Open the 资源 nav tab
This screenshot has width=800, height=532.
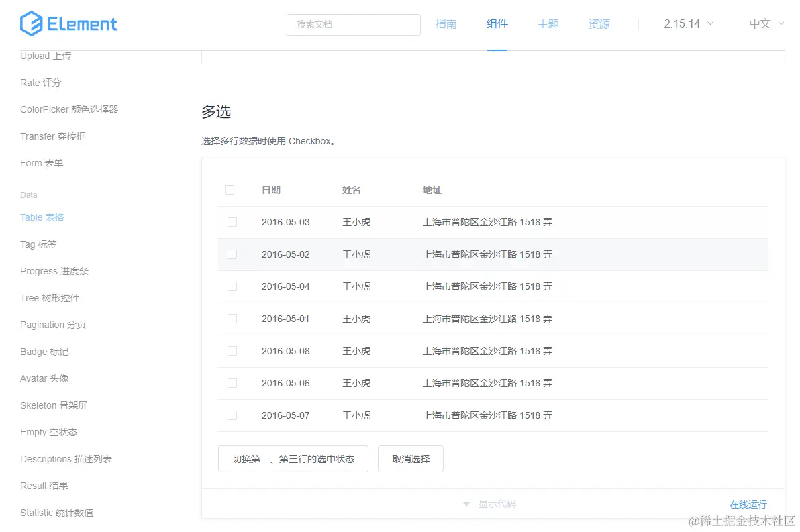pos(599,24)
